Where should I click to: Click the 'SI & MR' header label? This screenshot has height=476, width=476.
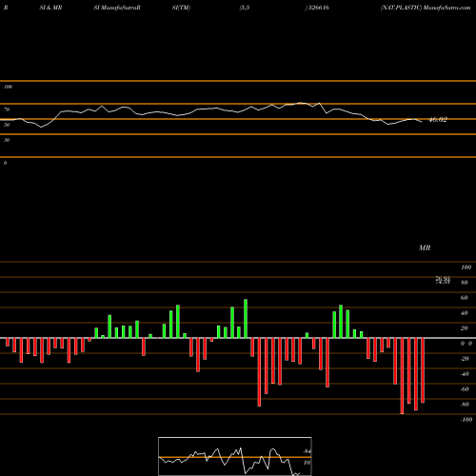pos(50,8)
